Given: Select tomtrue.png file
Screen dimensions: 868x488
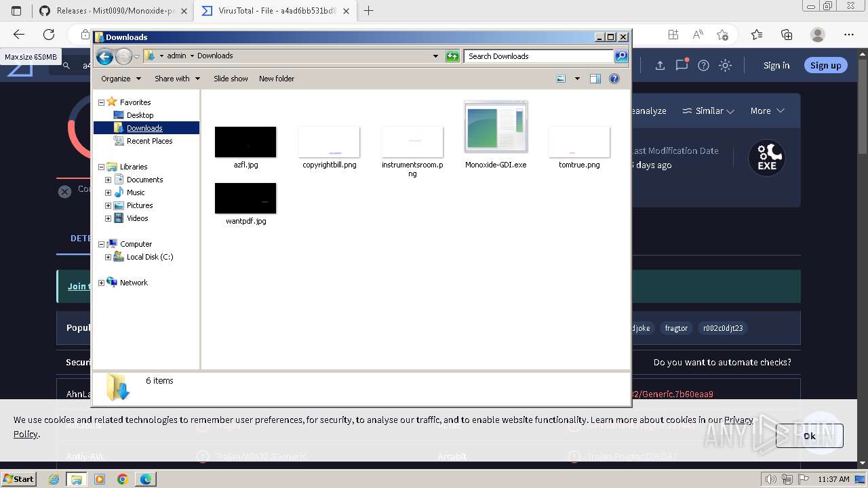Looking at the screenshot, I should click(579, 147).
